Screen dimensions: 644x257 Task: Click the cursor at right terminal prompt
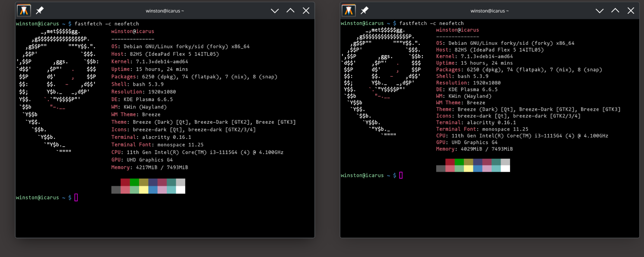(401, 175)
